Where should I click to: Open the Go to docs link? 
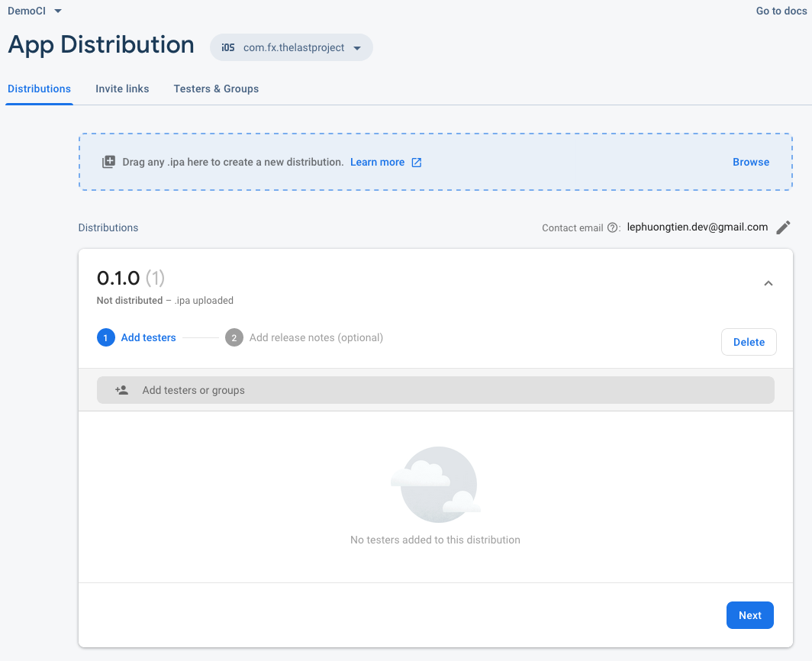pyautogui.click(x=781, y=11)
